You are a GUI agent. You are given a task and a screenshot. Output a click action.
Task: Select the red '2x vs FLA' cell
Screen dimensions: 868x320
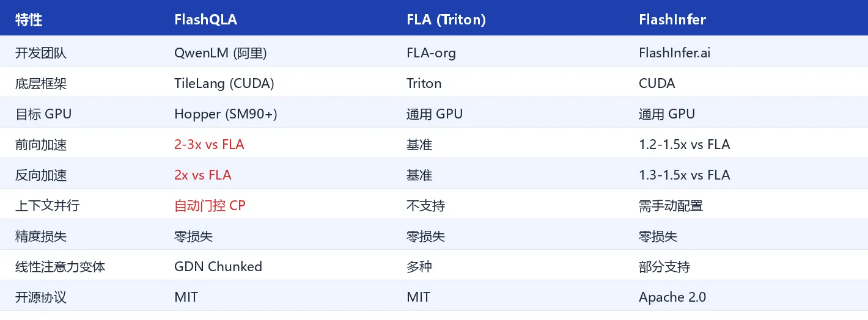[203, 175]
